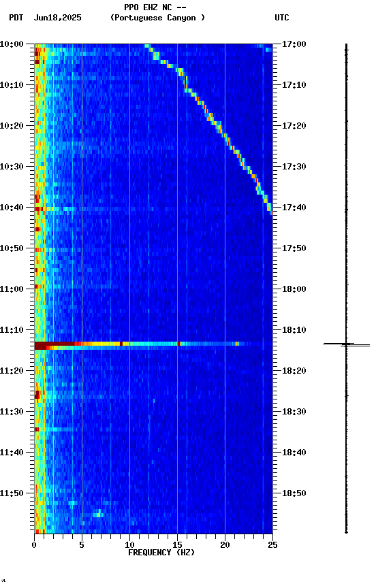
Task: Click the 10:50 PDT time label
Action: point(12,248)
